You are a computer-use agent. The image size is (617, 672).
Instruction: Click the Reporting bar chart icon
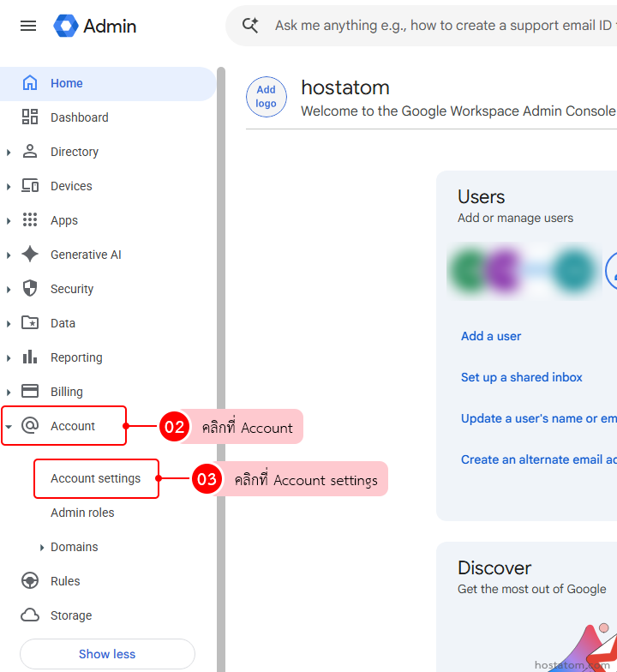tap(29, 357)
